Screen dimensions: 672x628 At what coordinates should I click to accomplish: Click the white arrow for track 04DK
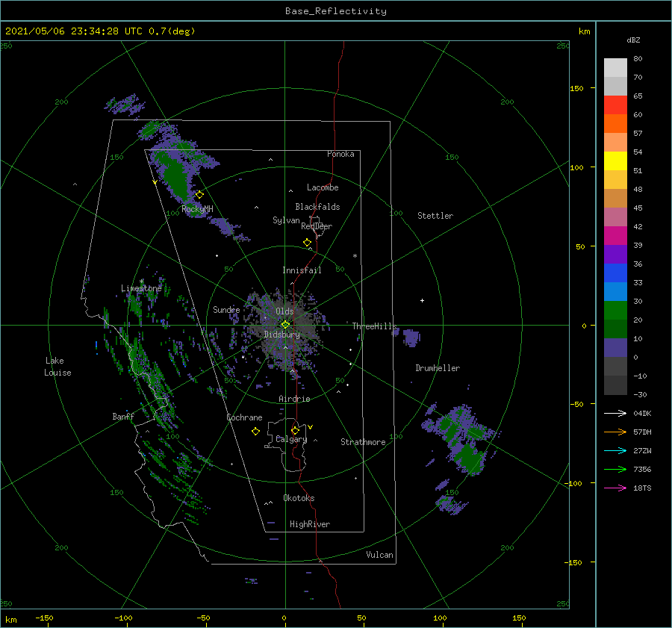(615, 413)
